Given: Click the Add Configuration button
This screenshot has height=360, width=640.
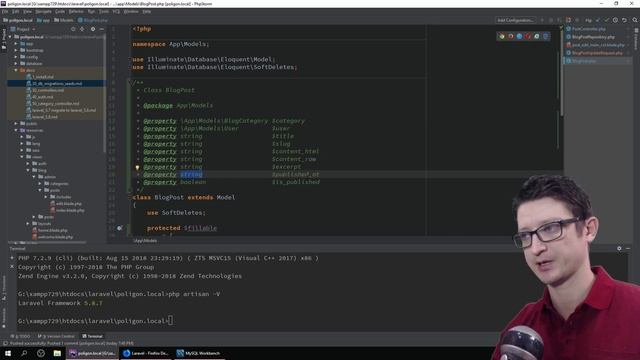Looking at the screenshot, I should click(515, 20).
